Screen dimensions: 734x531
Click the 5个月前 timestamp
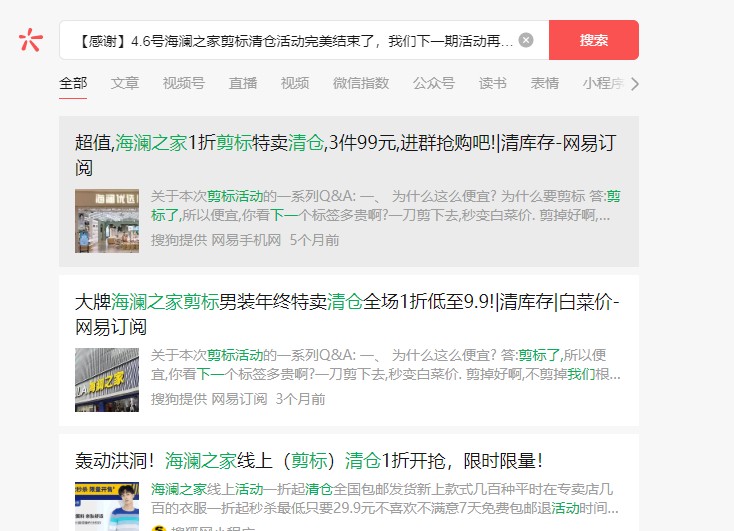[x=314, y=240]
